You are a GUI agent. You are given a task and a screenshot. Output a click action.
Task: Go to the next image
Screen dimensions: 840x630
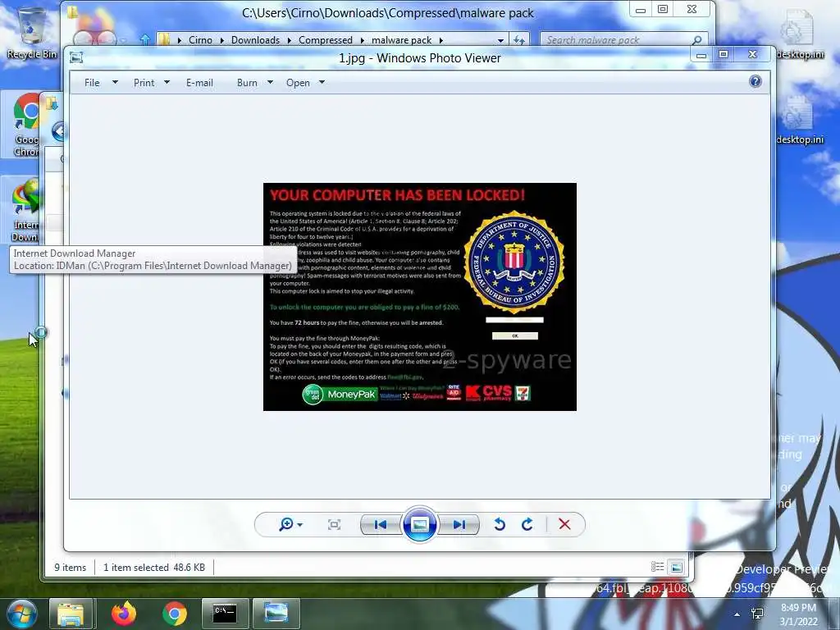click(x=459, y=524)
